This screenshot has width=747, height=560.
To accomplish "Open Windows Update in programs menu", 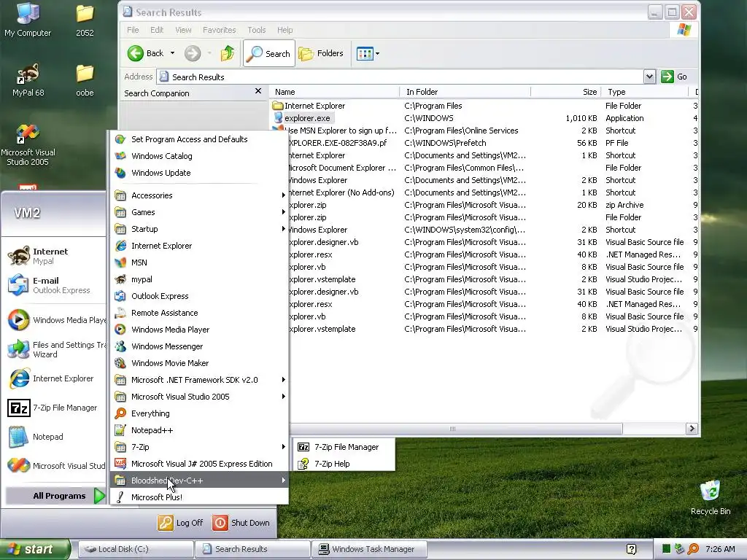I will tap(199, 172).
